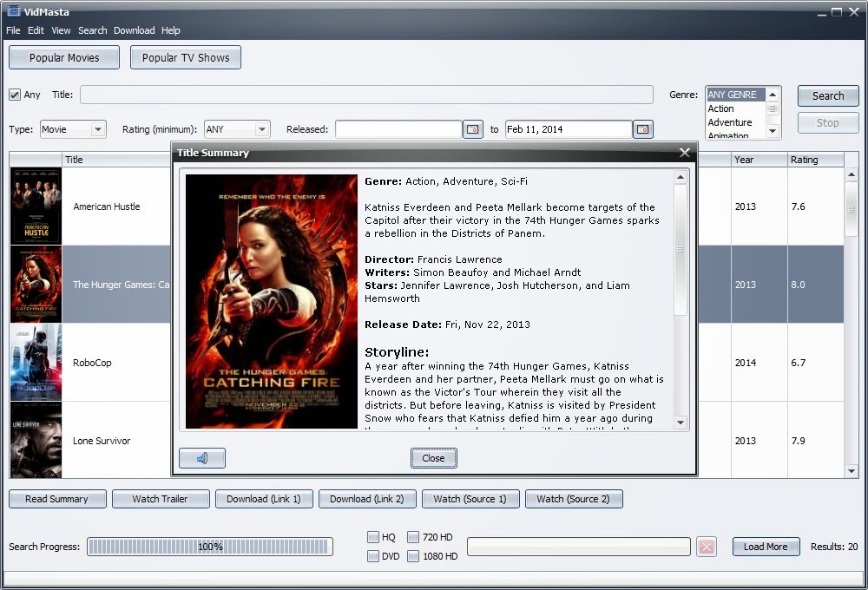Open the Released end date calendar picker

(642, 129)
